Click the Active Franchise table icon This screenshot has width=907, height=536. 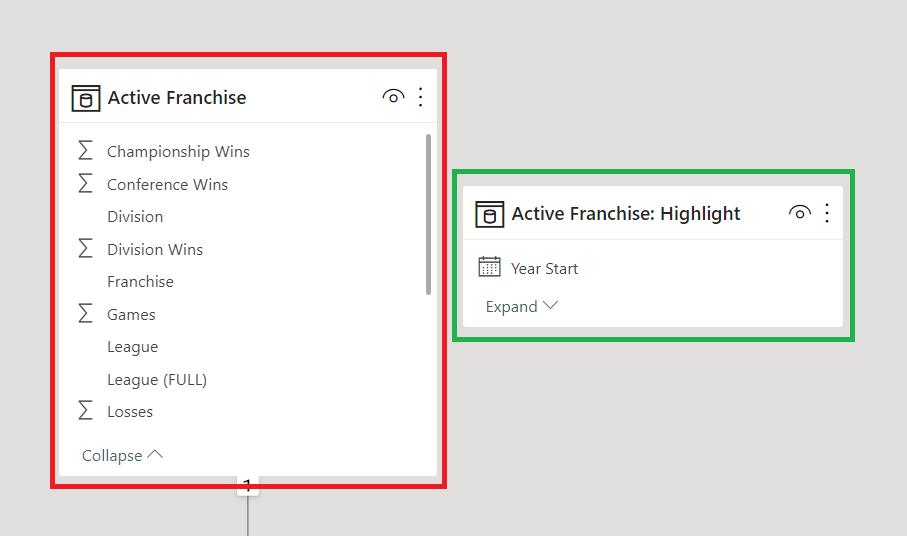[x=86, y=98]
